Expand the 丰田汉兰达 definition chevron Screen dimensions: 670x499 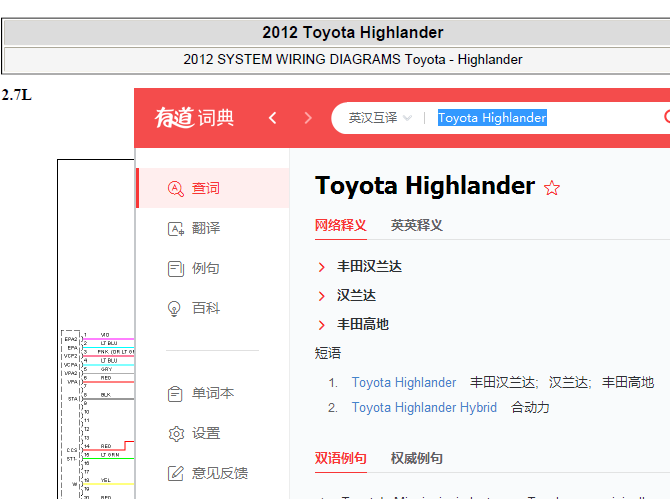[322, 267]
